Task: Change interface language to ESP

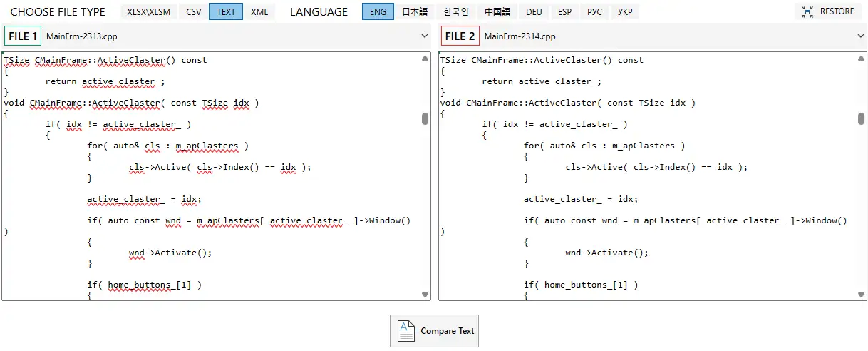Action: point(564,11)
